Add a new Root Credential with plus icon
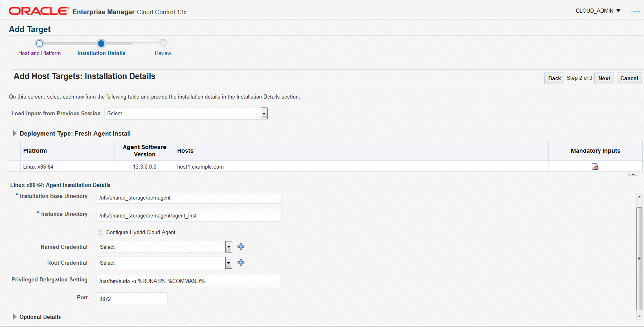The image size is (644, 327). point(241,263)
